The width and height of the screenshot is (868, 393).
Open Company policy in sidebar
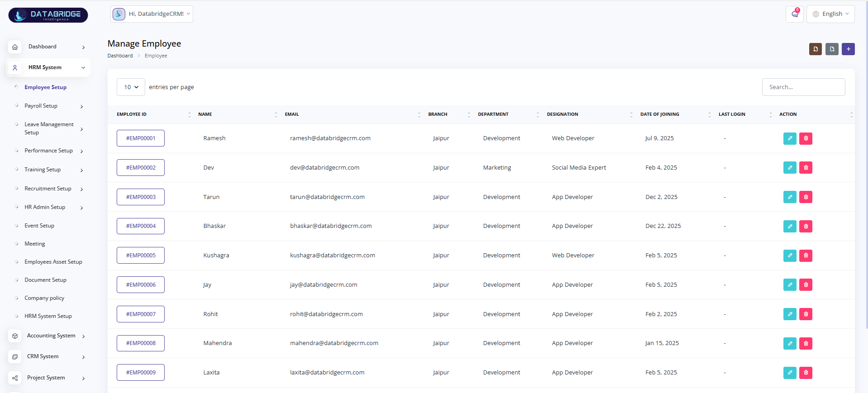pyautogui.click(x=44, y=298)
